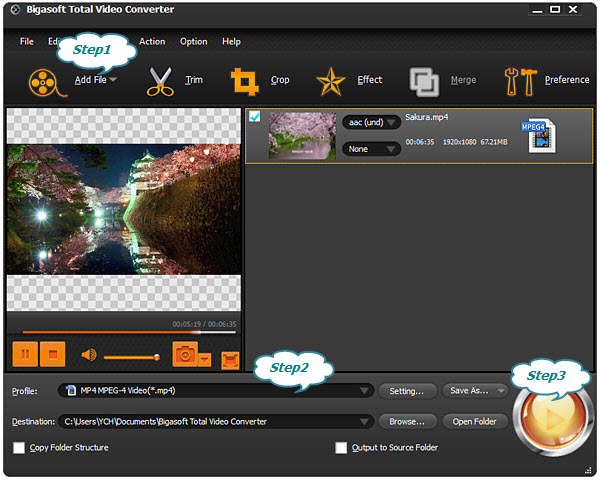Open the Help menu
Image resolution: width=600 pixels, height=480 pixels.
pyautogui.click(x=231, y=41)
